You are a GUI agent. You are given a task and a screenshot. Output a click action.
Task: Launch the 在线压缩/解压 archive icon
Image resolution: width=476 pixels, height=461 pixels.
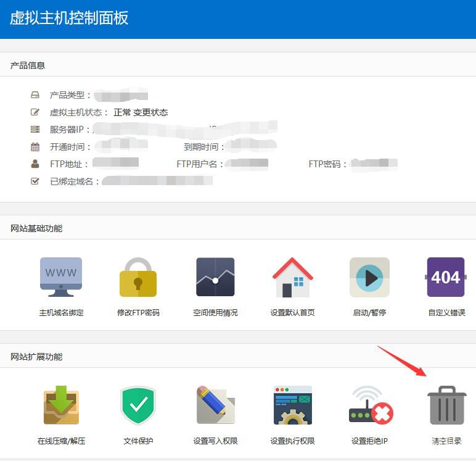click(61, 405)
